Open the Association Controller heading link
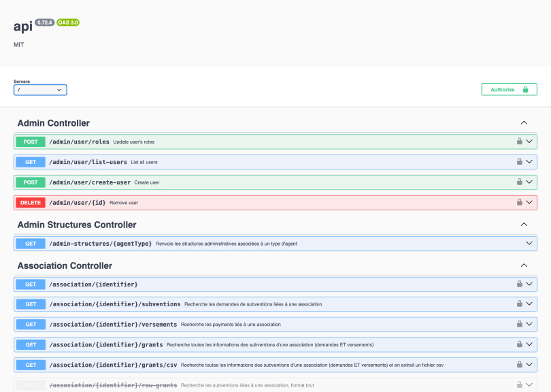 [x=65, y=265]
